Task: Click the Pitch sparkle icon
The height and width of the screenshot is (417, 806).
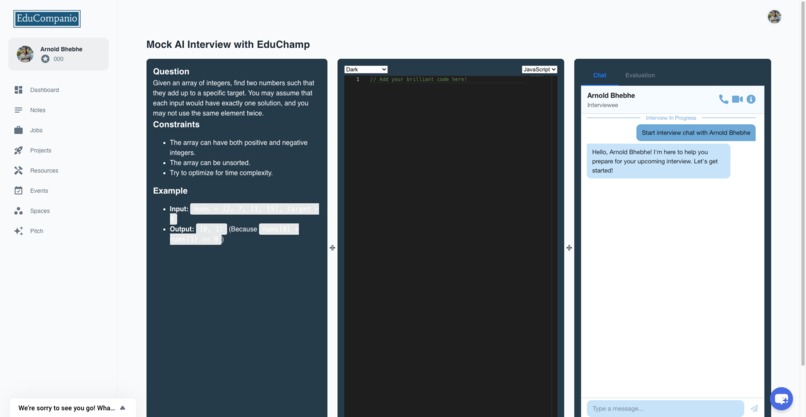Action: (19, 231)
